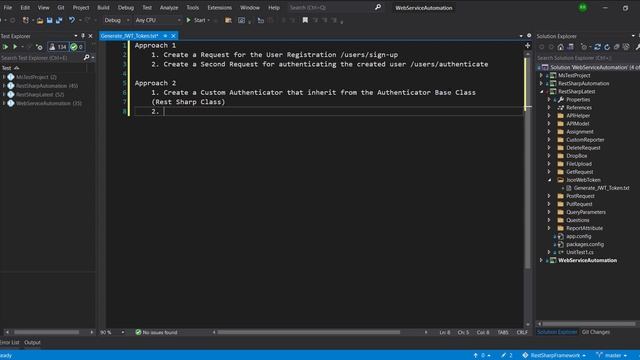Click the Solution Explorer horizontal scrollbar

[x=589, y=324]
